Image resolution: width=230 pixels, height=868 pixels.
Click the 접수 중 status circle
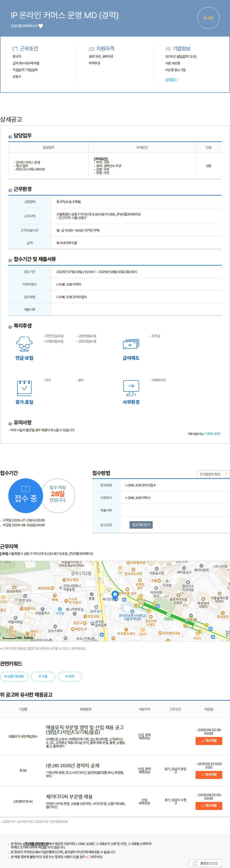click(x=26, y=496)
